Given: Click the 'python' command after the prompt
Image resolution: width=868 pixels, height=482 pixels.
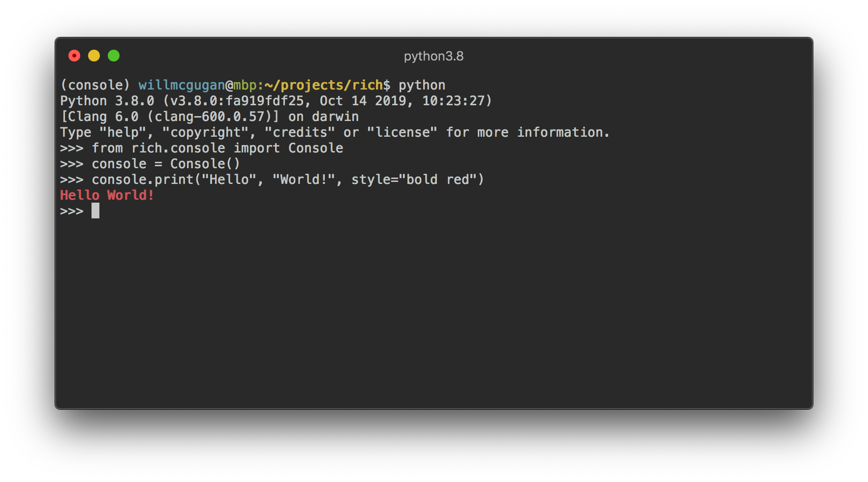Looking at the screenshot, I should 421,85.
